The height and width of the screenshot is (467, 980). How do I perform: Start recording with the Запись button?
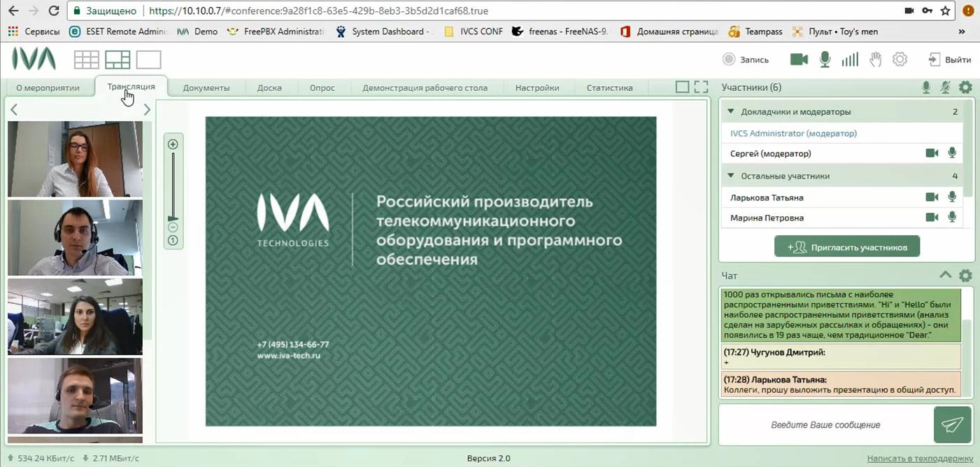coord(746,60)
